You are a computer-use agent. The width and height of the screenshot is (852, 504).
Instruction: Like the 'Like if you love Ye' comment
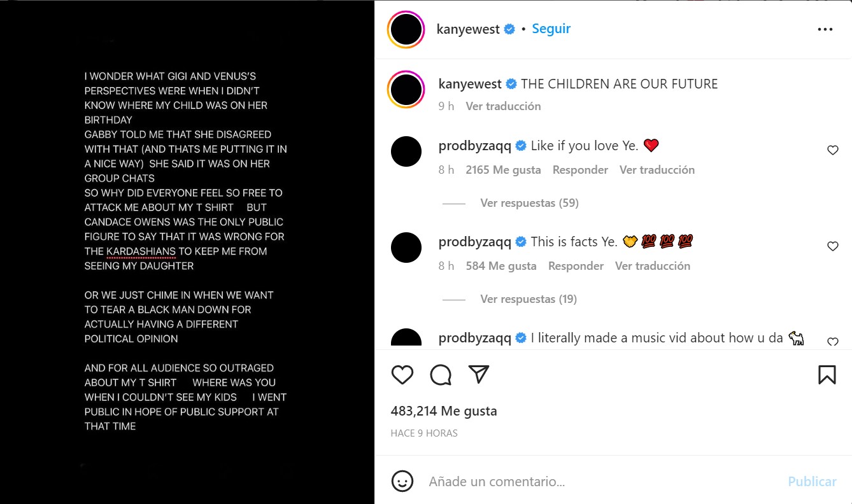click(832, 150)
